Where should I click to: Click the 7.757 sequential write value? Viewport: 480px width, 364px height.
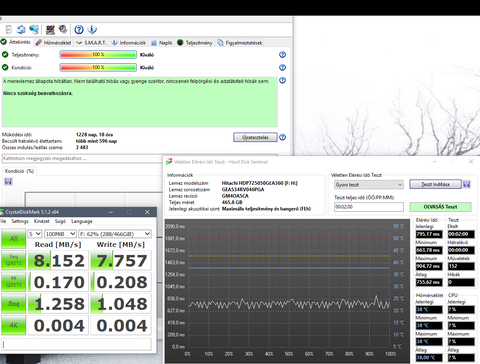click(121, 260)
